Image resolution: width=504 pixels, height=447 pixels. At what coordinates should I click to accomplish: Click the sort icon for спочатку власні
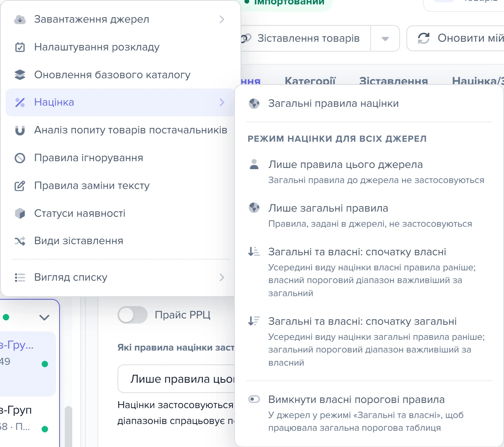(254, 251)
